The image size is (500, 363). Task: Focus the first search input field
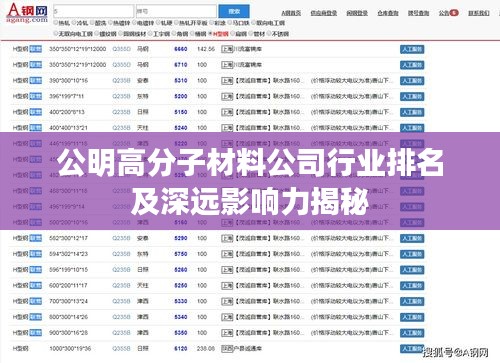click(93, 11)
